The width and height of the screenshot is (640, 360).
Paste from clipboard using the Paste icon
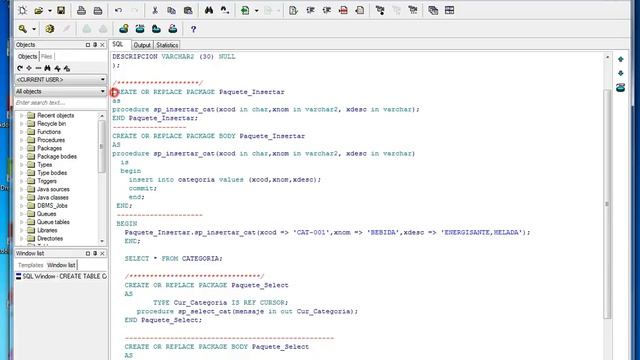(x=188, y=11)
